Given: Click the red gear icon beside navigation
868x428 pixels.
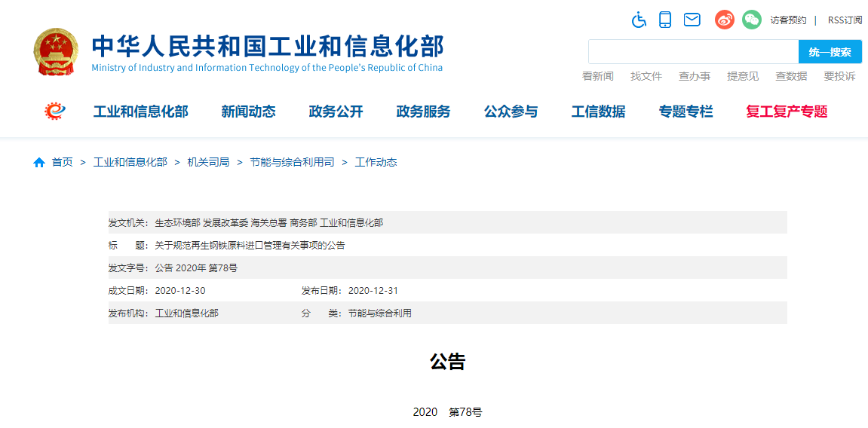Looking at the screenshot, I should (55, 112).
